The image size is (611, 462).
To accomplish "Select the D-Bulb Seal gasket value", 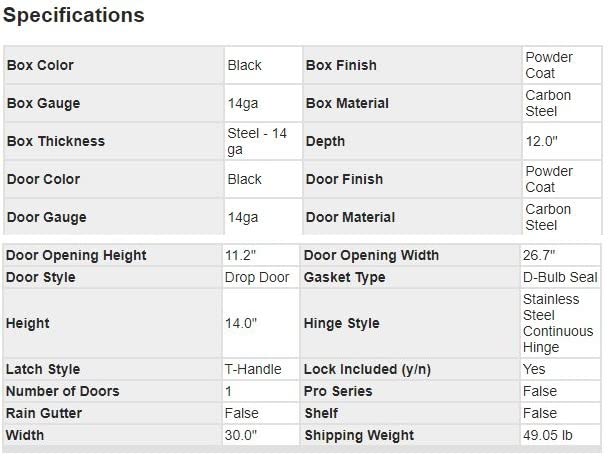I will pos(560,277).
